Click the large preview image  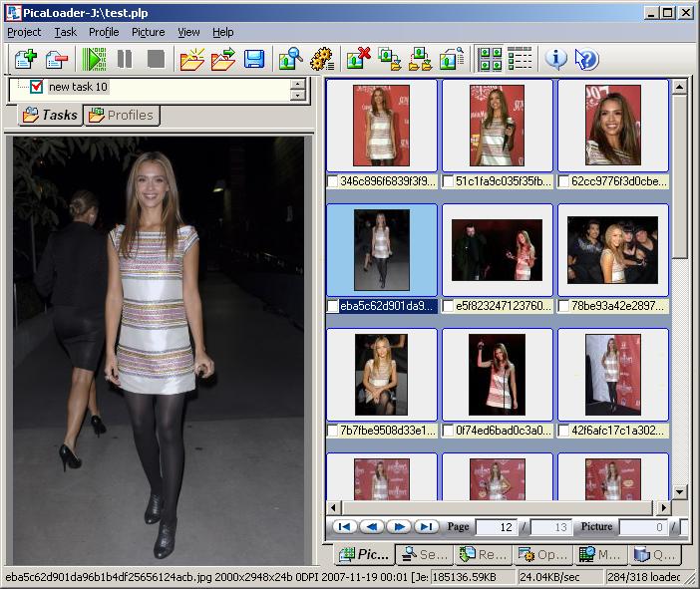tap(159, 350)
